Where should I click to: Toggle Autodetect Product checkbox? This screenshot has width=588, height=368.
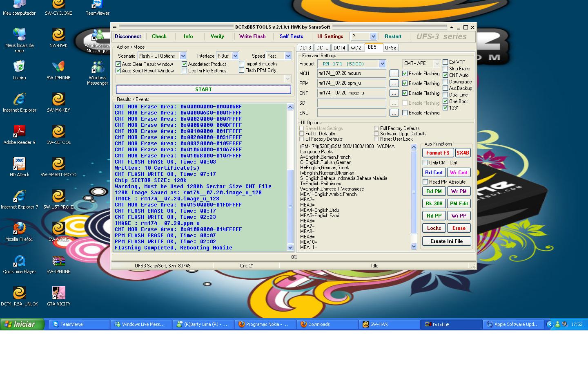184,64
